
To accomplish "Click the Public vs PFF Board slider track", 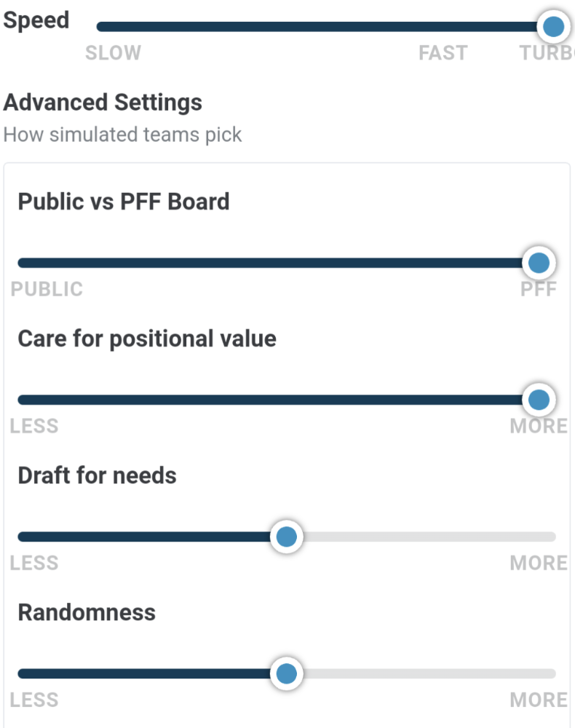I will pyautogui.click(x=279, y=263).
